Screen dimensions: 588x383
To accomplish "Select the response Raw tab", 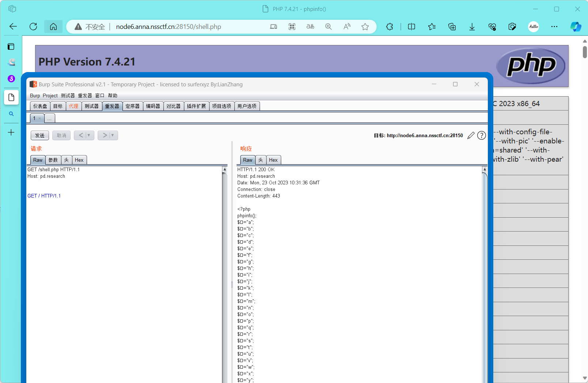I will 248,160.
